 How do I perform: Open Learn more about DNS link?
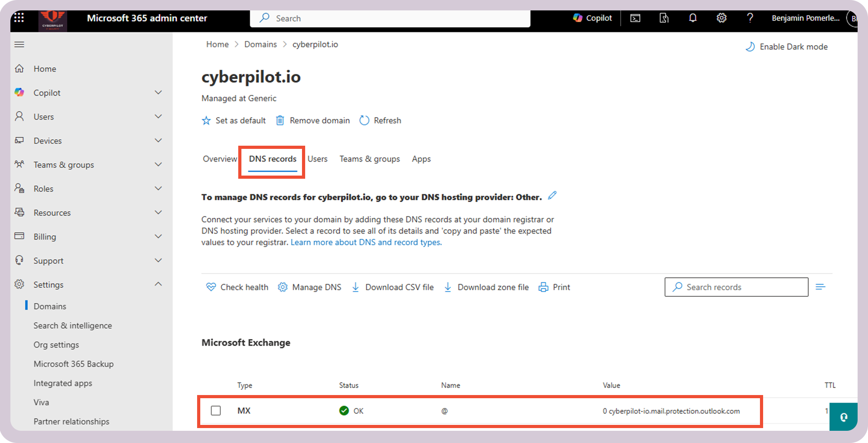pyautogui.click(x=366, y=243)
